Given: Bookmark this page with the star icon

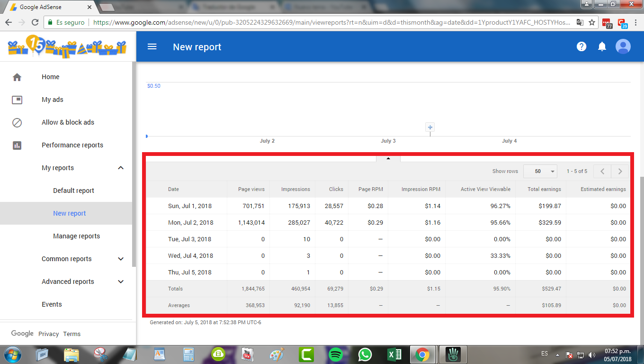Looking at the screenshot, I should [x=592, y=22].
